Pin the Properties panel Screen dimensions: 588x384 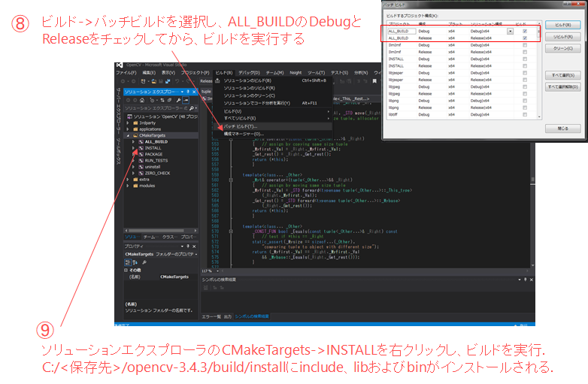[x=188, y=246]
